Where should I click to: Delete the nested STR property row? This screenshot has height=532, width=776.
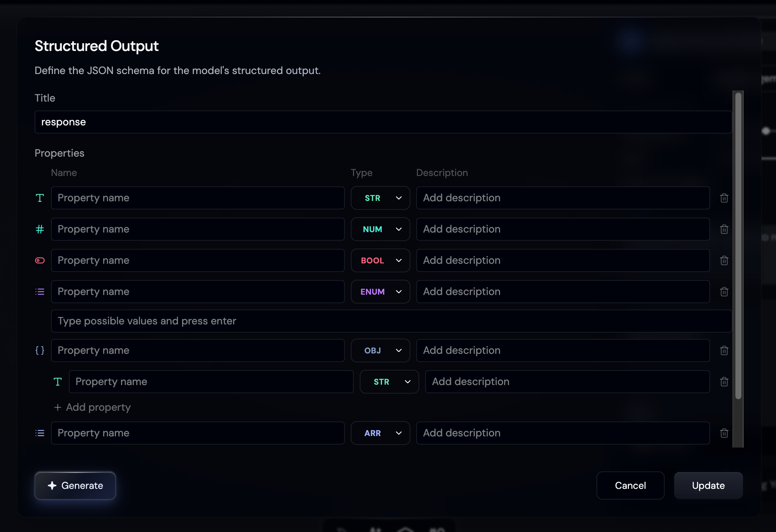click(724, 382)
